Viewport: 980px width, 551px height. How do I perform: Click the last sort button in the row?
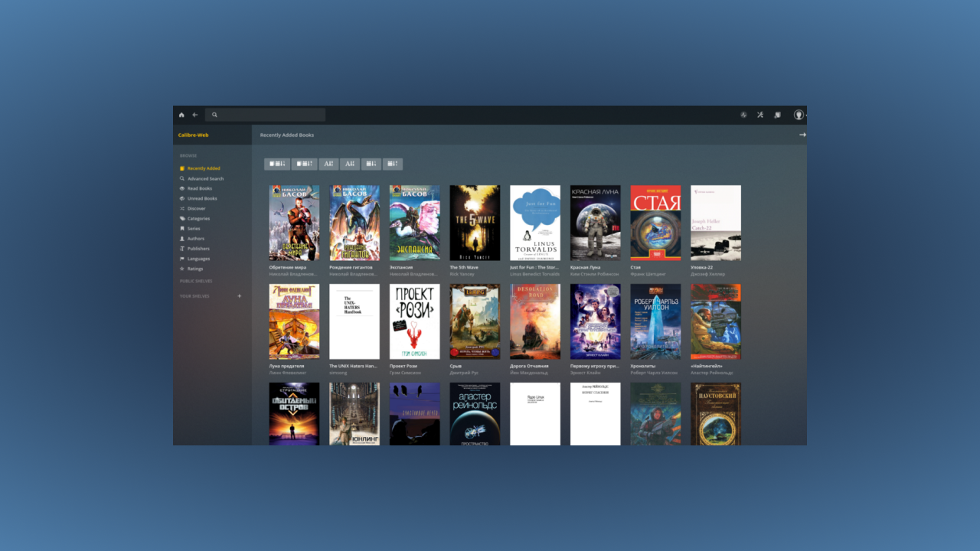[x=393, y=164]
